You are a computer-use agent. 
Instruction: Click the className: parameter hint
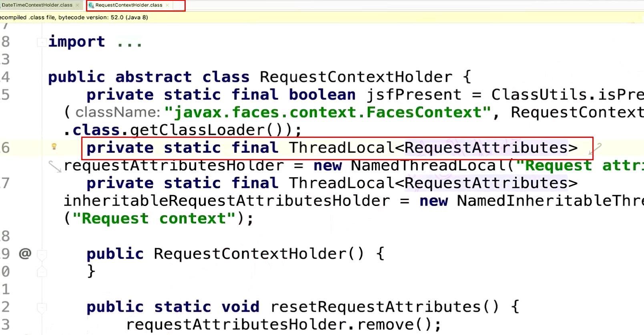click(x=118, y=112)
